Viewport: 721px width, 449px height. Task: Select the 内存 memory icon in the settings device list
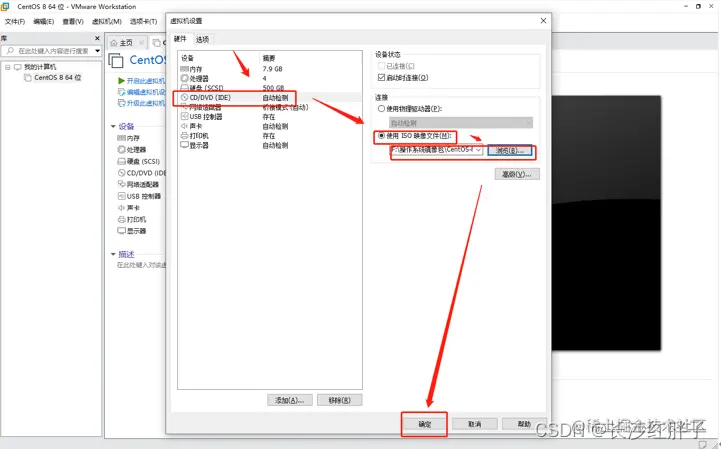tap(184, 69)
